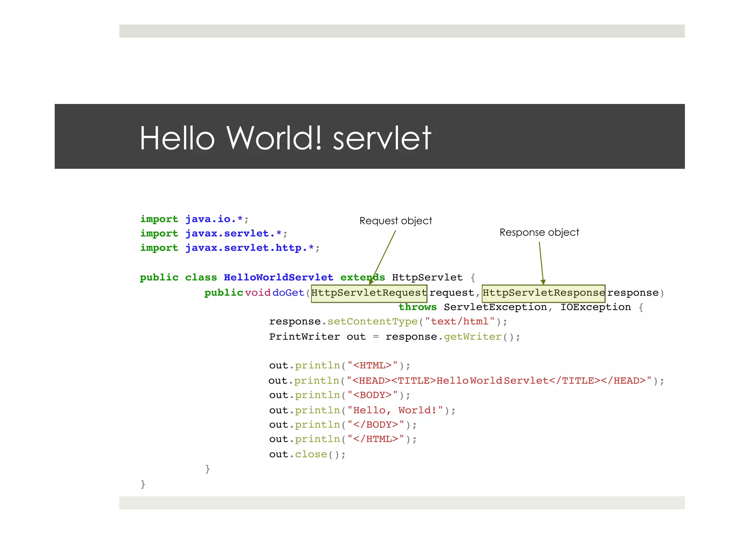Click the "Hello, World!" string
The height and width of the screenshot is (534, 756).
pos(395,410)
